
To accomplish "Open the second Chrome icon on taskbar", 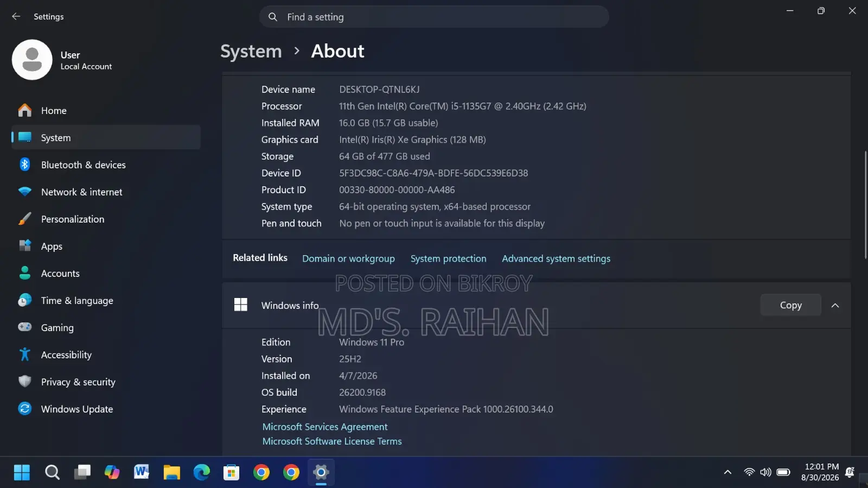I will pos(291,472).
